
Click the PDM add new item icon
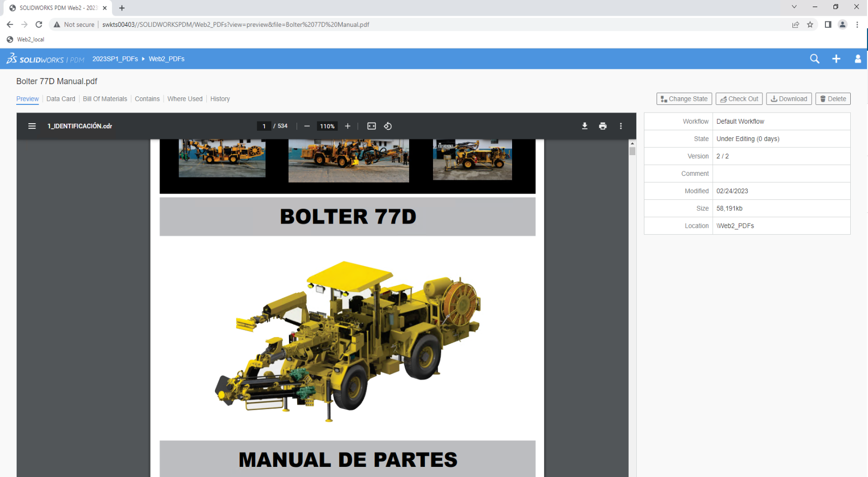point(836,59)
